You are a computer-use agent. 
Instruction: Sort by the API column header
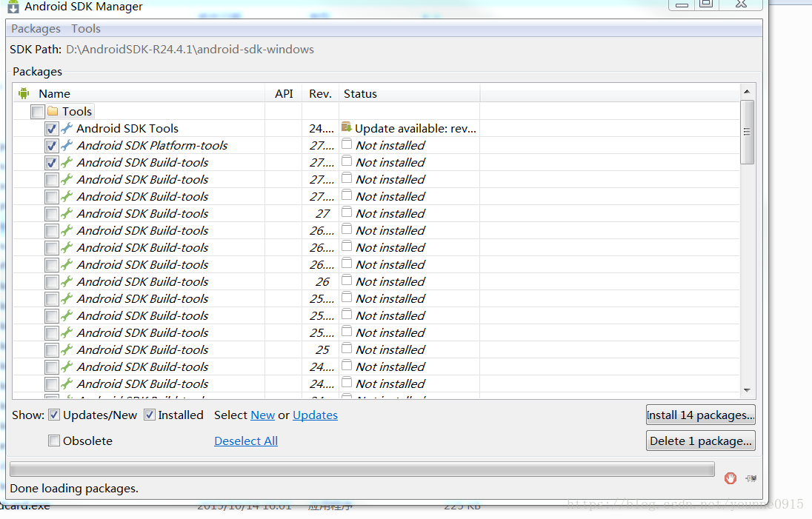point(284,94)
